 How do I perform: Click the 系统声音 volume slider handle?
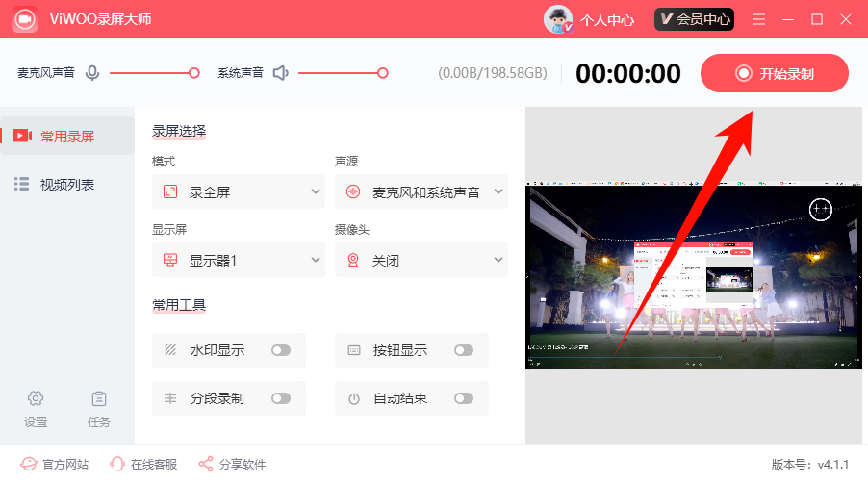pyautogui.click(x=383, y=73)
